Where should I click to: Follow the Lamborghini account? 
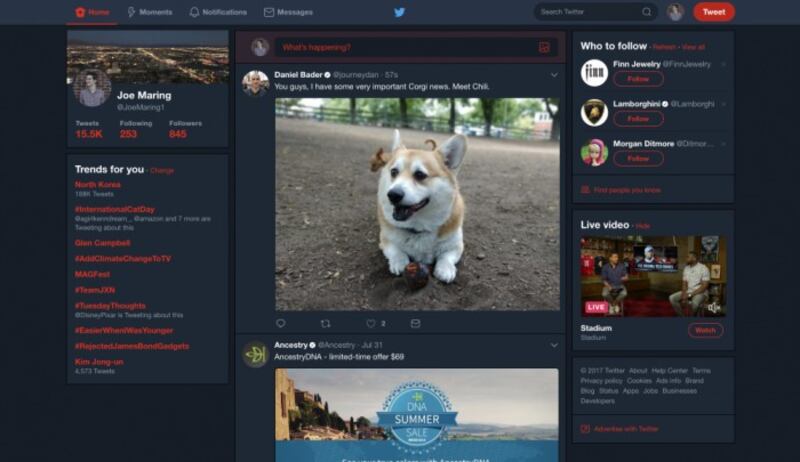point(638,119)
